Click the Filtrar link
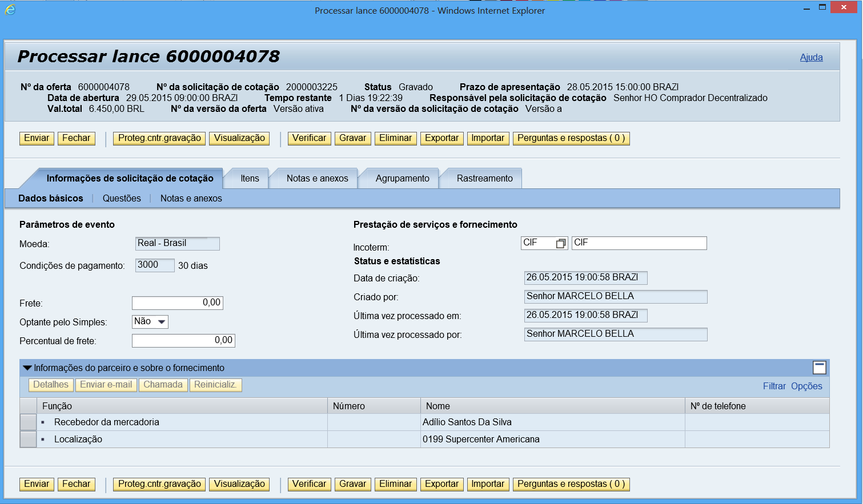Viewport: 863px width, 504px height. pos(774,386)
